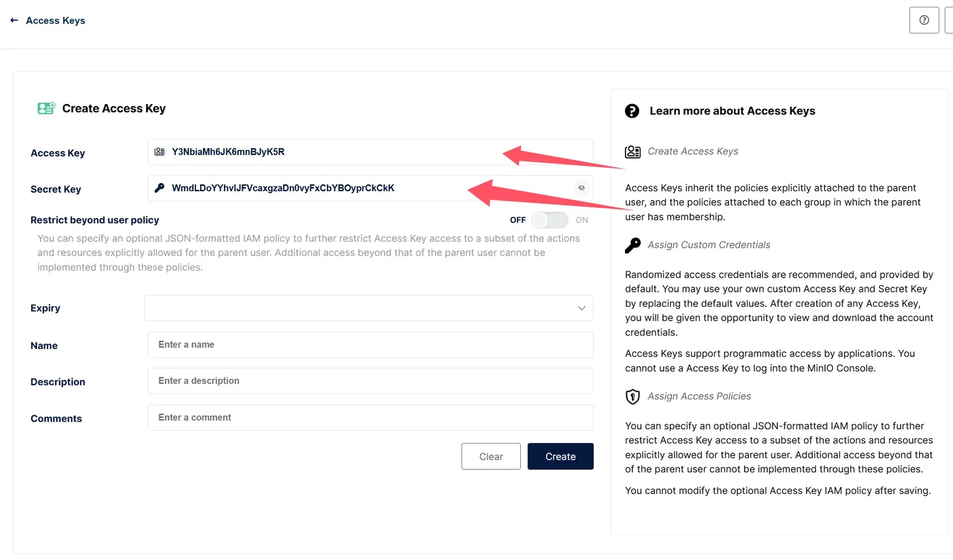Click the Create Access Keys section icon
Viewport: 953px width, 560px height.
[632, 152]
